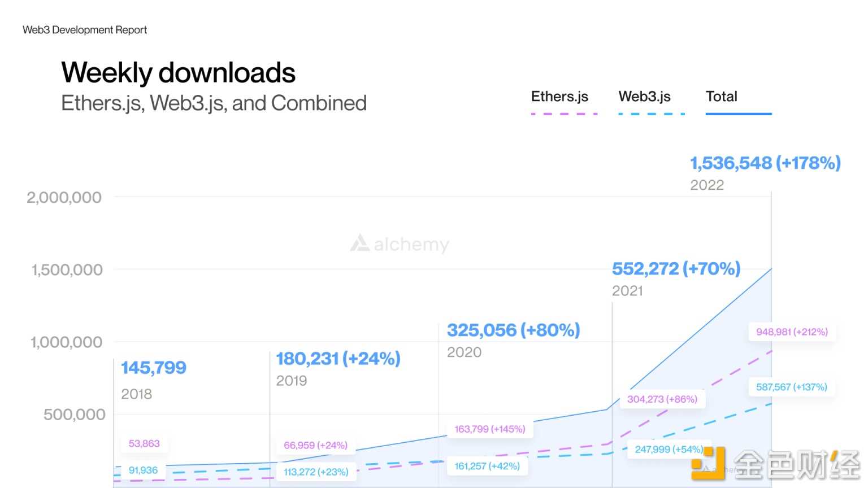This screenshot has height=488, width=868.
Task: Select the Ethers.js legend item
Action: [x=559, y=97]
